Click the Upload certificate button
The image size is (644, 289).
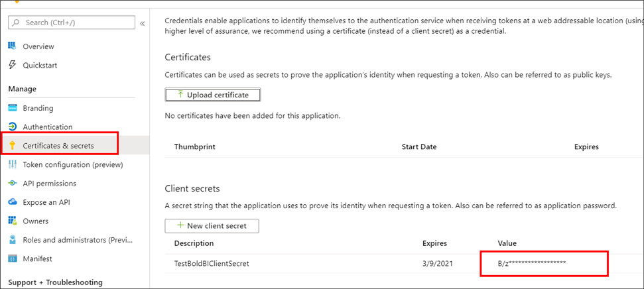(x=212, y=95)
